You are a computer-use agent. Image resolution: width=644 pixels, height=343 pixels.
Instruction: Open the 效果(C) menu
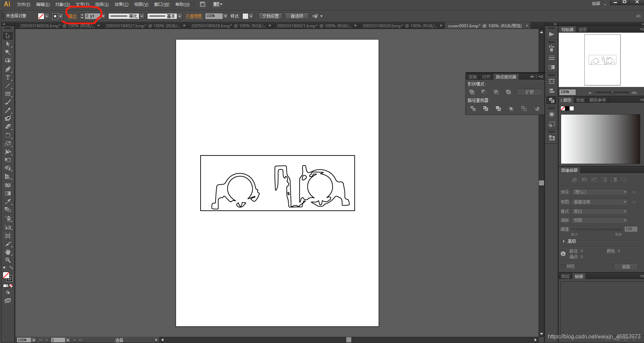(121, 4)
